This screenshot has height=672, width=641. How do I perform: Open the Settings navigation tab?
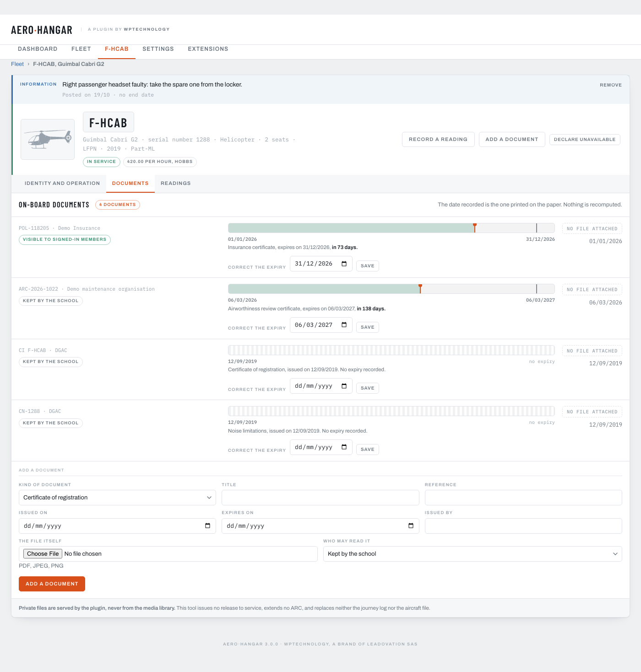(158, 49)
